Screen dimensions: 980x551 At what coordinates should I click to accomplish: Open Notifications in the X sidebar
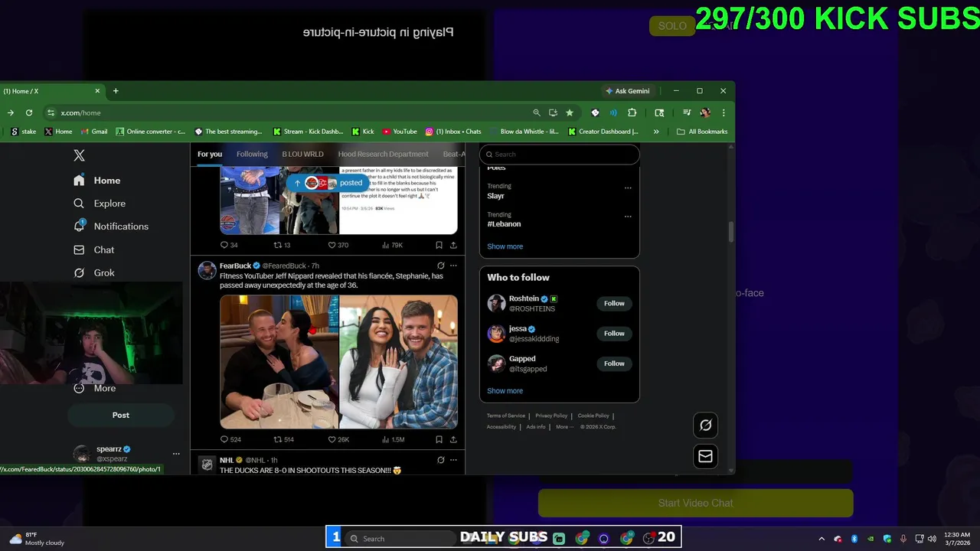click(x=111, y=227)
